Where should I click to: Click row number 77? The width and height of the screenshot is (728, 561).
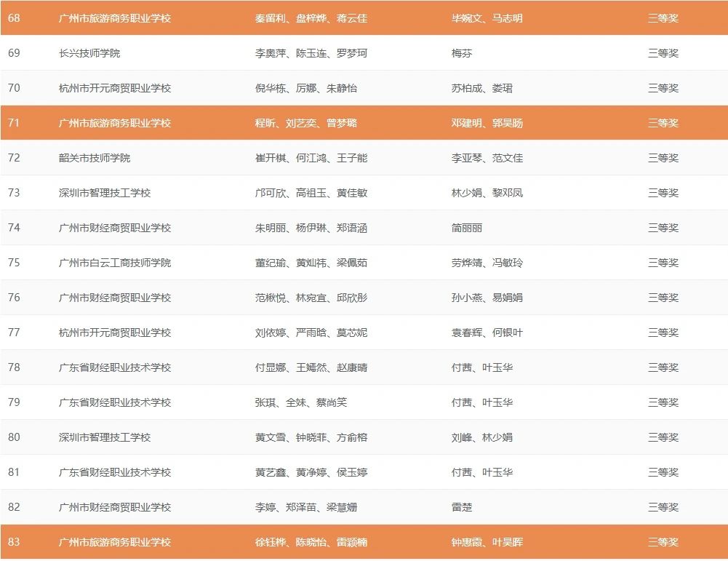14,332
